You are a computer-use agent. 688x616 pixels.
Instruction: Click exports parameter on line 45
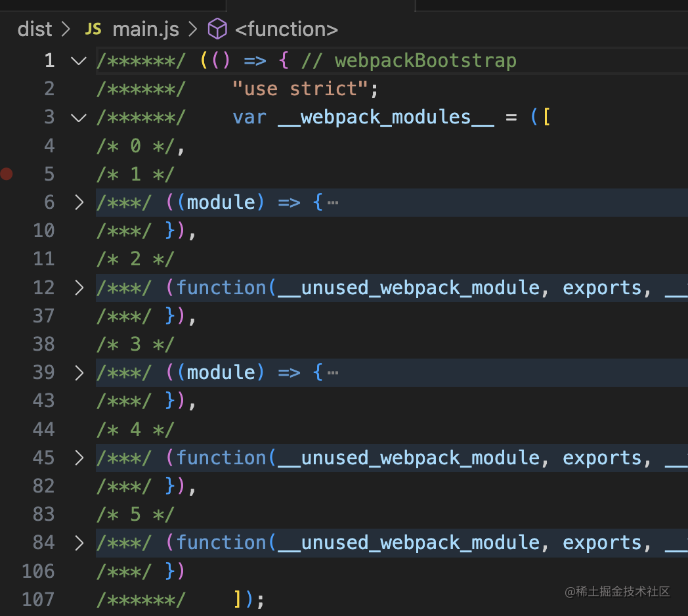[602, 458]
